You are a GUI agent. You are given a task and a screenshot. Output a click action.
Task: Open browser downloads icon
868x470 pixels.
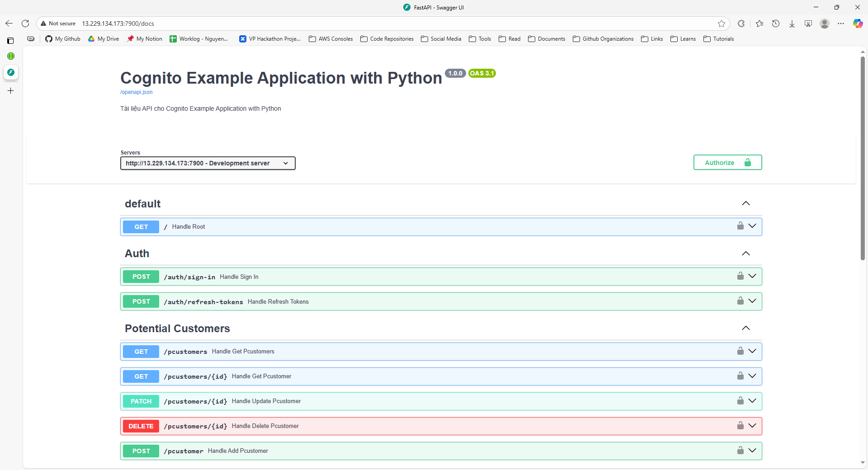792,23
